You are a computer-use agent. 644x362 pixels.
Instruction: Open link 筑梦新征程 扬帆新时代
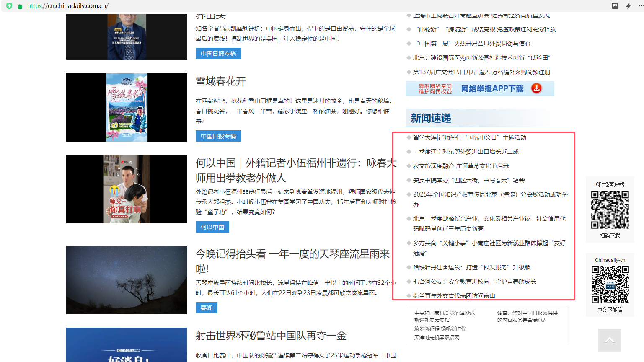(440, 329)
